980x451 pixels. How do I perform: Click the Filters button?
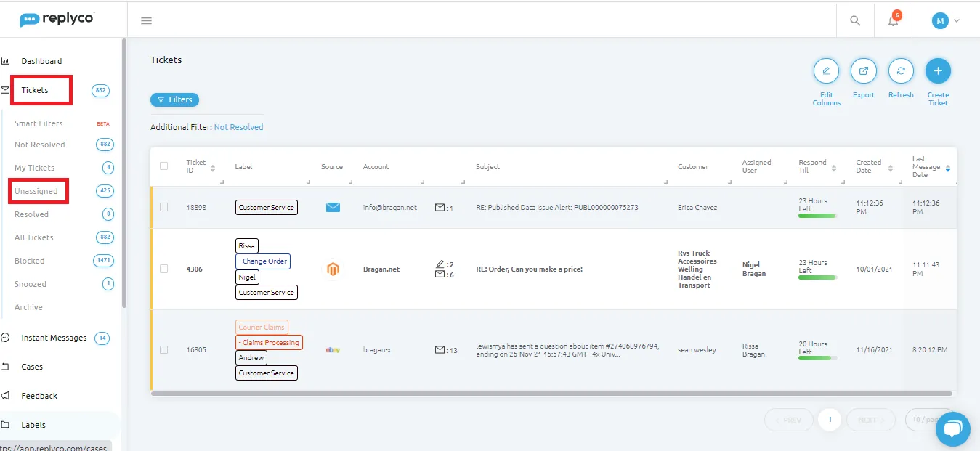coord(174,99)
